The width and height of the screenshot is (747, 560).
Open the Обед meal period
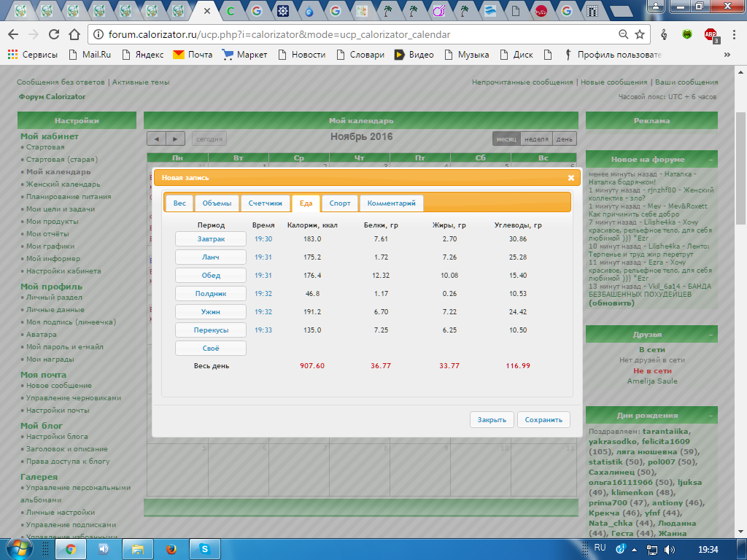(211, 275)
